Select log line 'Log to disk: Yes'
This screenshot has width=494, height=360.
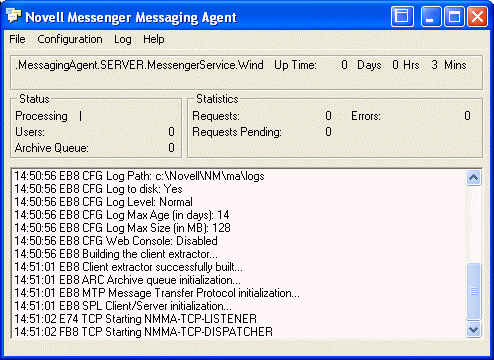(x=98, y=189)
